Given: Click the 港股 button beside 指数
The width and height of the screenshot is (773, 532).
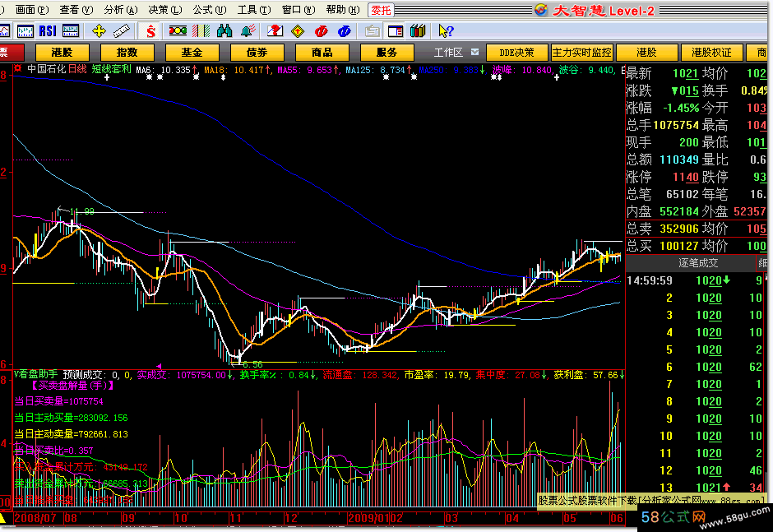Looking at the screenshot, I should click(x=62, y=53).
